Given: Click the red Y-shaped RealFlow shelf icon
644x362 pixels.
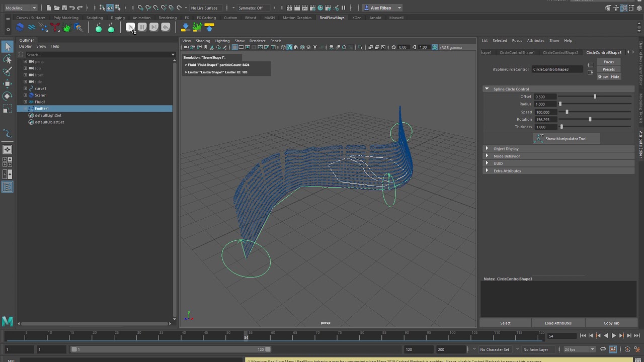Looking at the screenshot, I should [55, 28].
